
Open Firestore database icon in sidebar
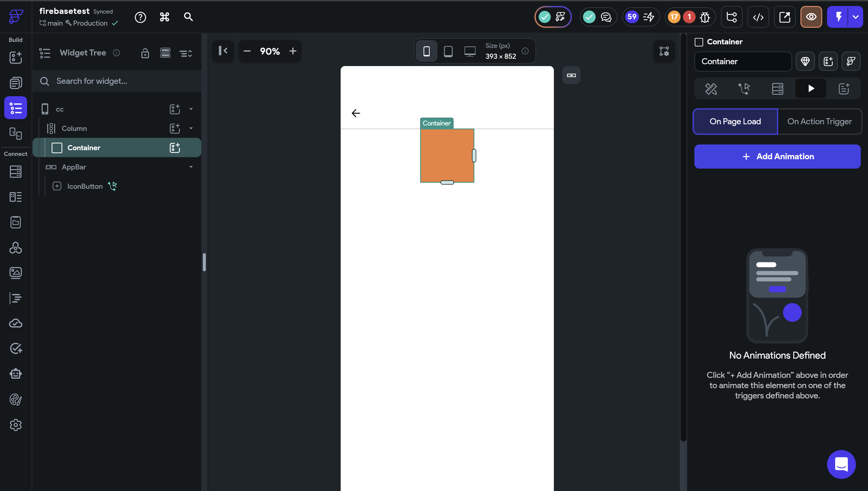(x=15, y=172)
